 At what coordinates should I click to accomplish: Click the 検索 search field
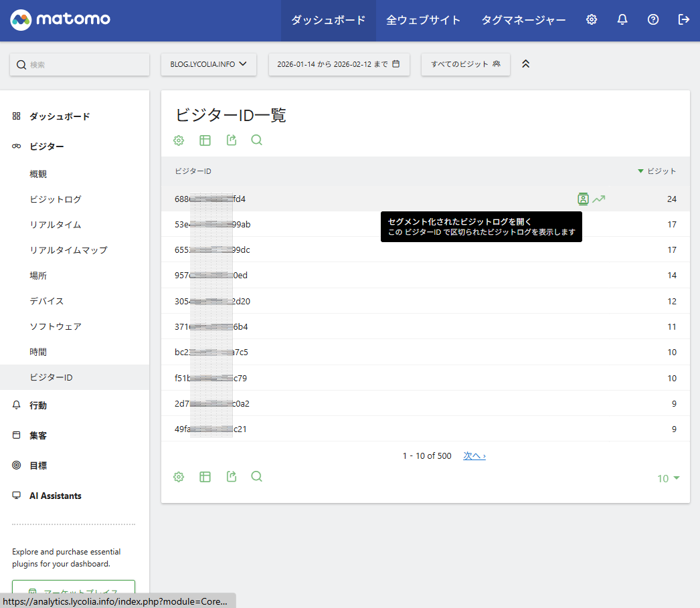pyautogui.click(x=80, y=65)
